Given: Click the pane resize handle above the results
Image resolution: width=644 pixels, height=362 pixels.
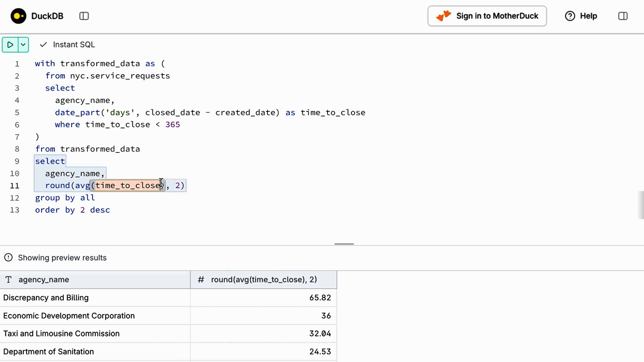Looking at the screenshot, I should (x=344, y=244).
